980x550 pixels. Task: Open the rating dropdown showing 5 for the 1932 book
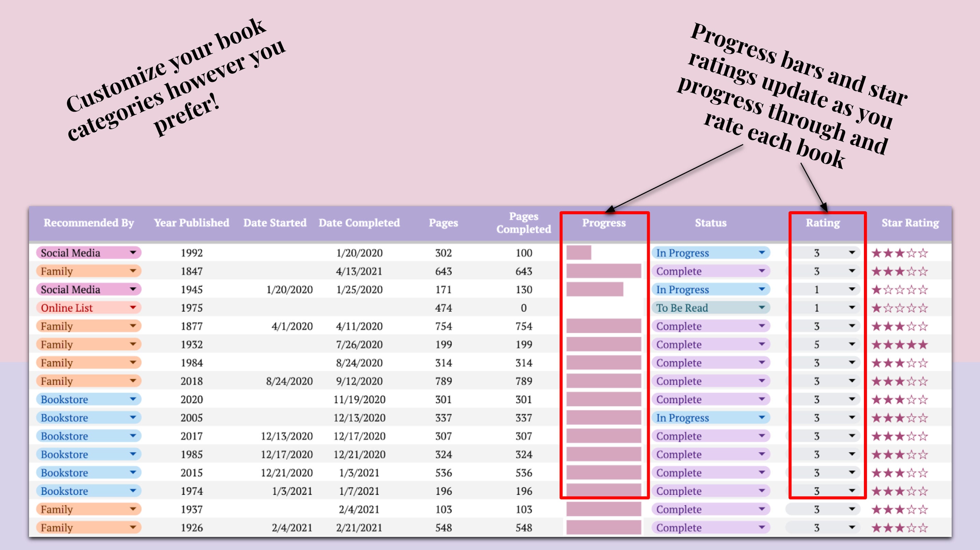point(852,344)
